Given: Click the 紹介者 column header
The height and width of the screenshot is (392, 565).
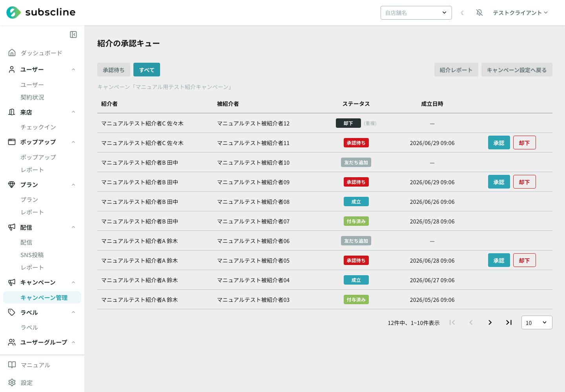Looking at the screenshot, I should pyautogui.click(x=109, y=104).
